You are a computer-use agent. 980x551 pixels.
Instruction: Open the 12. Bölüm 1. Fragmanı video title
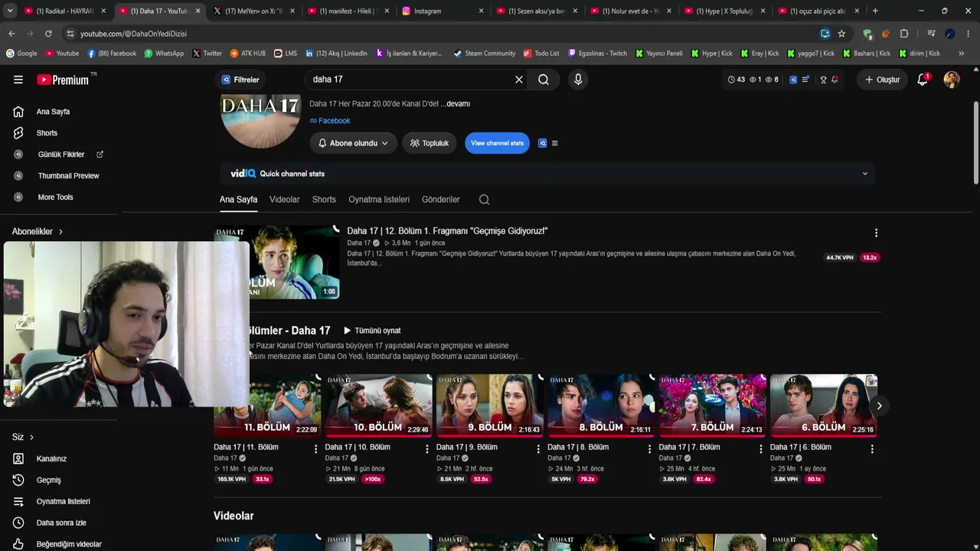click(447, 231)
